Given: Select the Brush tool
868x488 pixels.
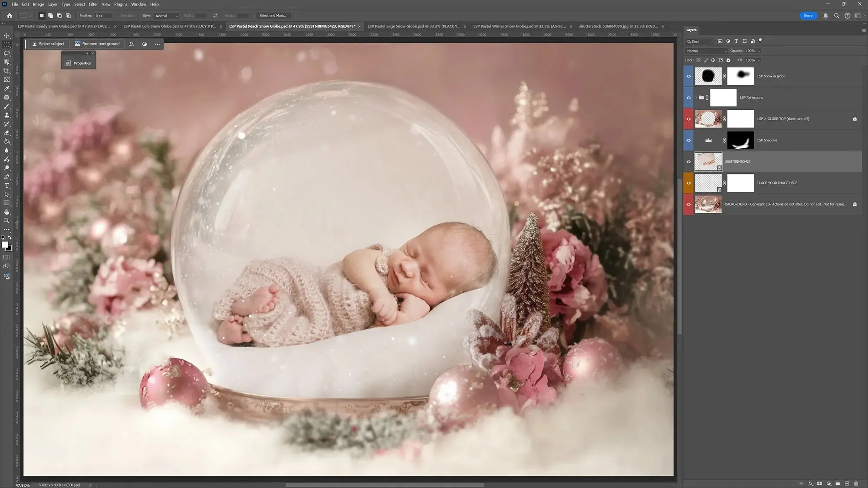Looking at the screenshot, I should click(7, 106).
